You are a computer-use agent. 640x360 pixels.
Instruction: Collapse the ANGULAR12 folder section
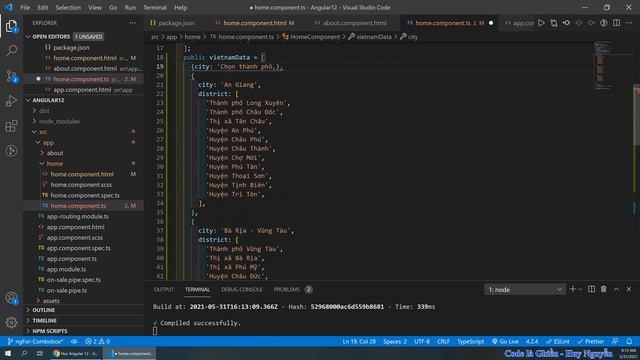[x=48, y=100]
